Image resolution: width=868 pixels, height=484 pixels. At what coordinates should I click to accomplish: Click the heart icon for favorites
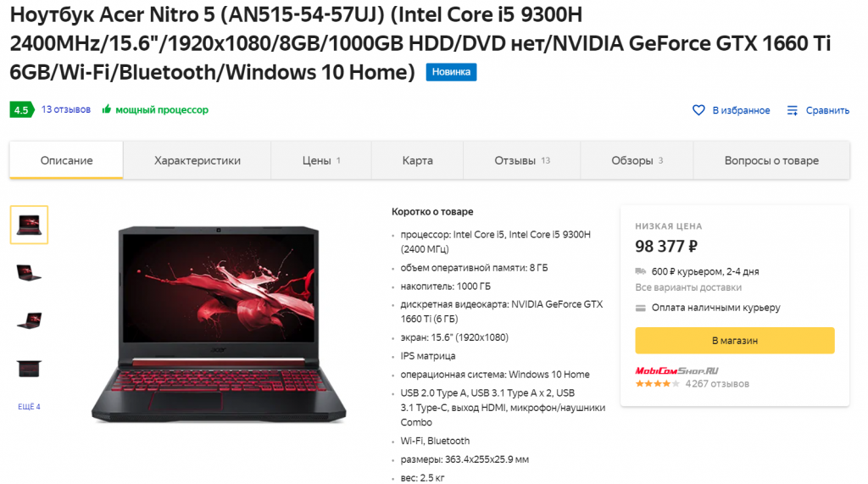698,110
